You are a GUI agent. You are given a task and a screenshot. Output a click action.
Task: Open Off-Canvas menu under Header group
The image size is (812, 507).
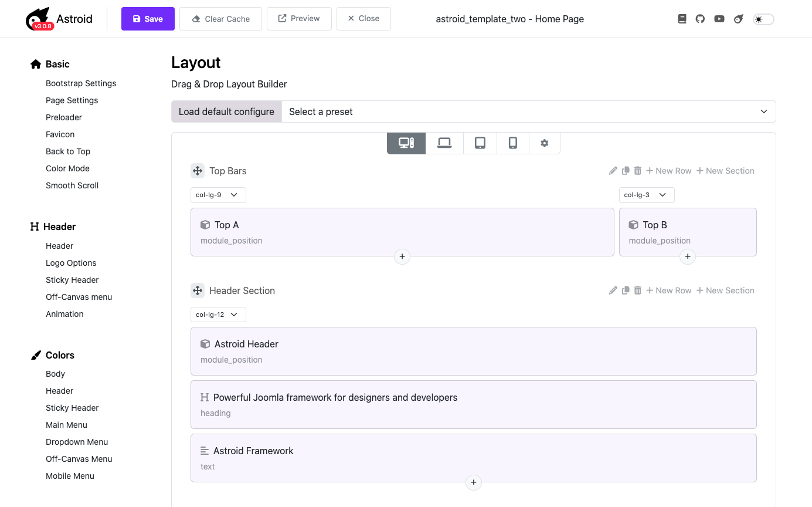pyautogui.click(x=79, y=297)
